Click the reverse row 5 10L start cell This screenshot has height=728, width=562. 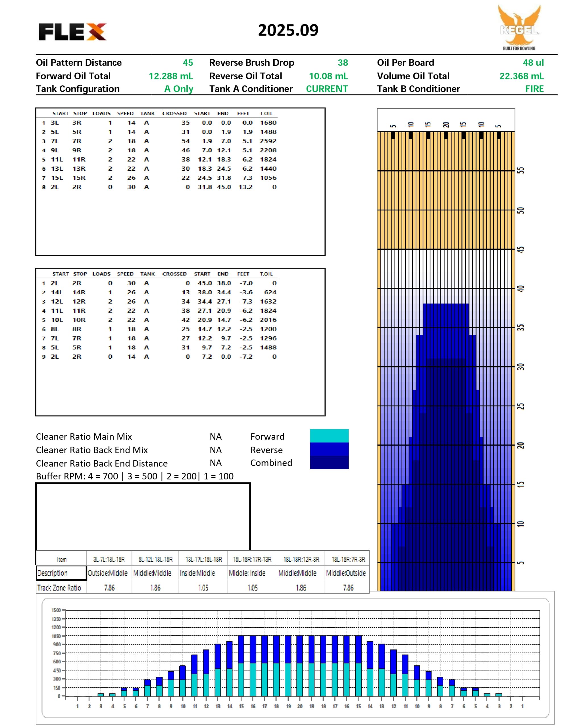point(56,320)
